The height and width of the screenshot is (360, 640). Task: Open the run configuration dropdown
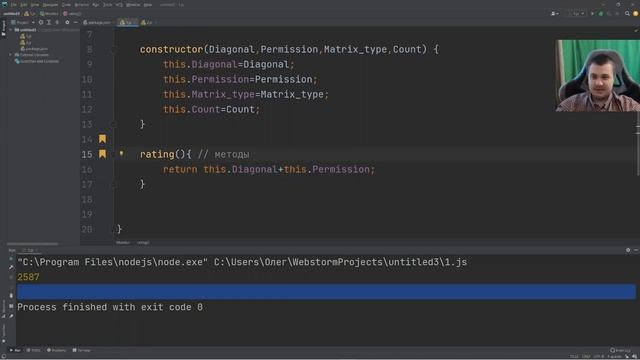coord(576,13)
